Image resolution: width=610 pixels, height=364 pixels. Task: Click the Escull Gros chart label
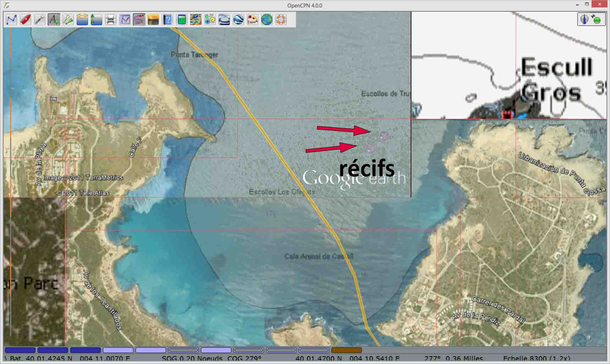point(556,80)
